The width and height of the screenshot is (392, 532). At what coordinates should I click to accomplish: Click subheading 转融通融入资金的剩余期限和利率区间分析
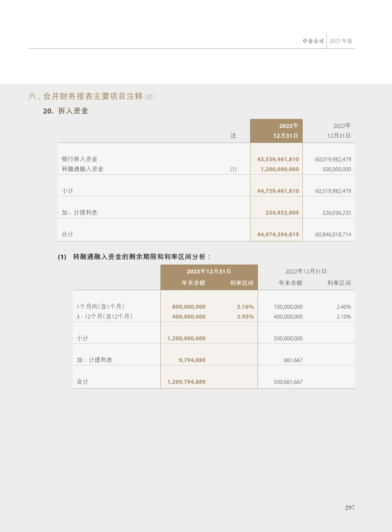(x=142, y=257)
